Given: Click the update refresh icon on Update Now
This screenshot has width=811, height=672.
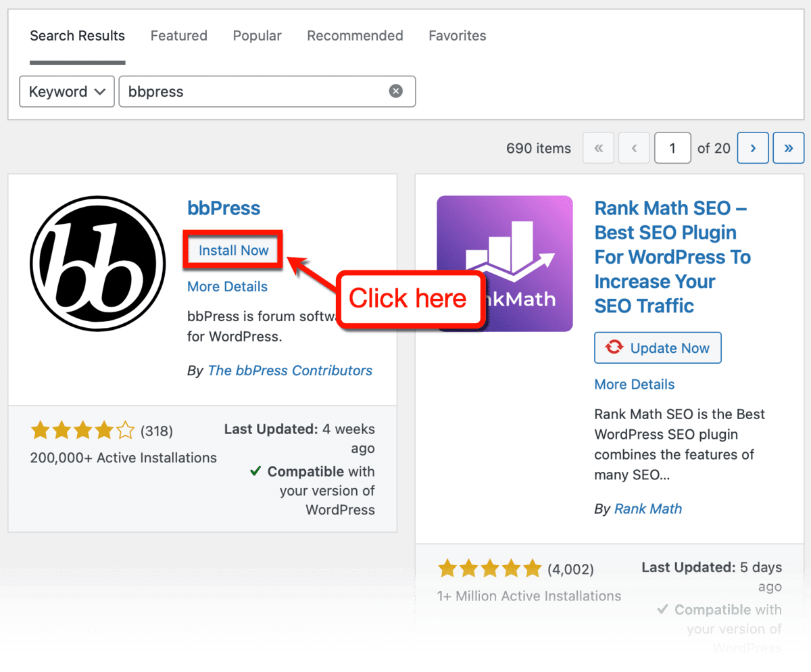Looking at the screenshot, I should [614, 347].
